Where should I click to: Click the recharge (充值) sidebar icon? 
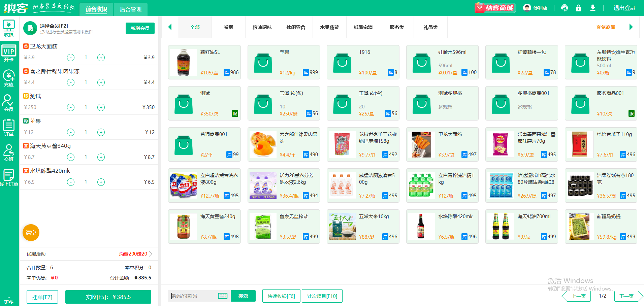[x=9, y=78]
